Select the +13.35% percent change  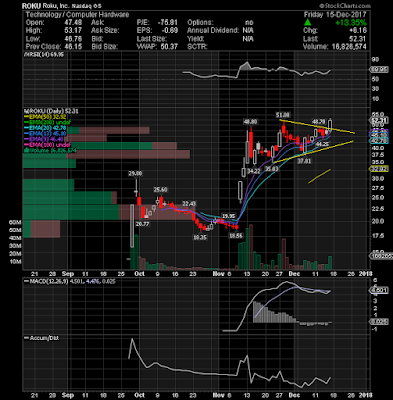[351, 23]
